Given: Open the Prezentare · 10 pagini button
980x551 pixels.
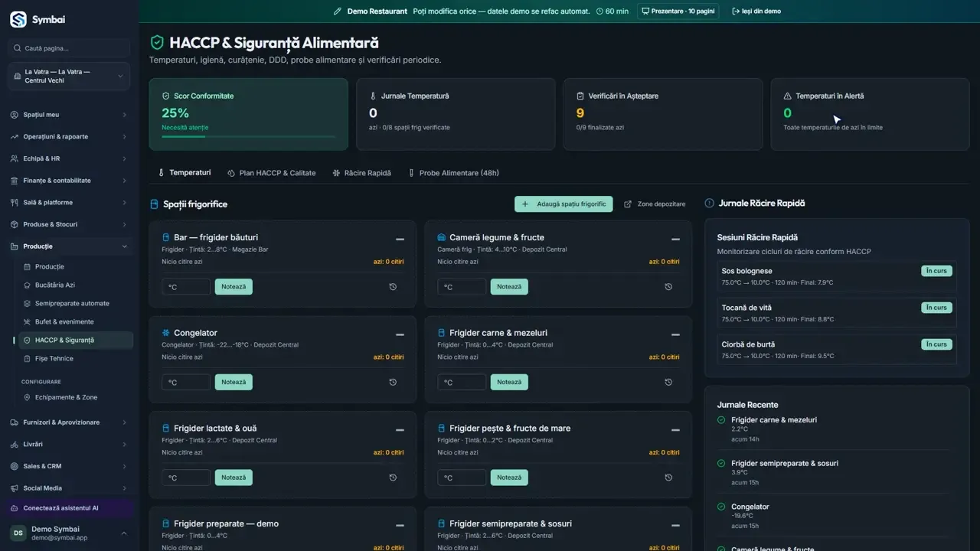Looking at the screenshot, I should point(678,11).
